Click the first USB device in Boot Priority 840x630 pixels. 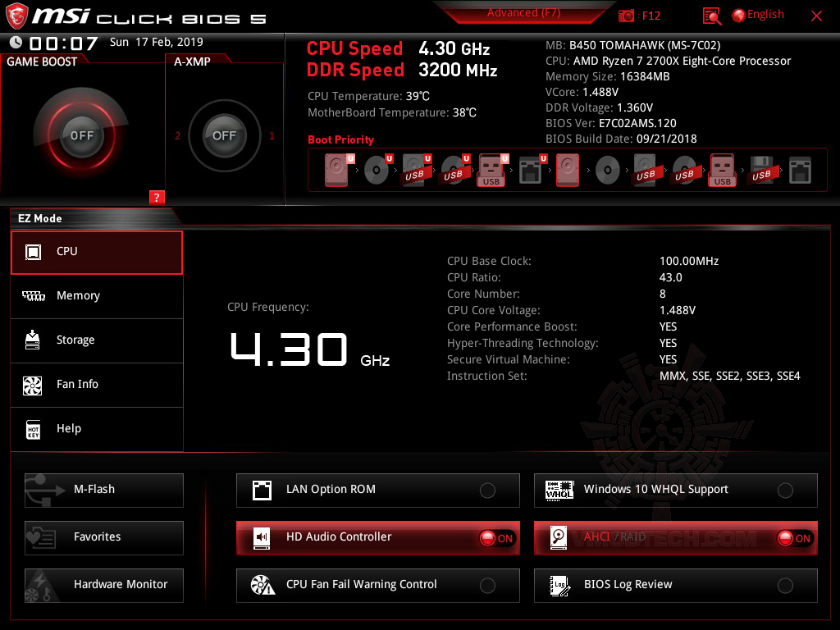[417, 169]
